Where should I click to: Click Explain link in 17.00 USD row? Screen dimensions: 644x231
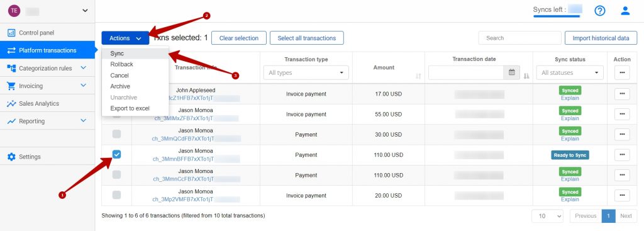pos(570,98)
